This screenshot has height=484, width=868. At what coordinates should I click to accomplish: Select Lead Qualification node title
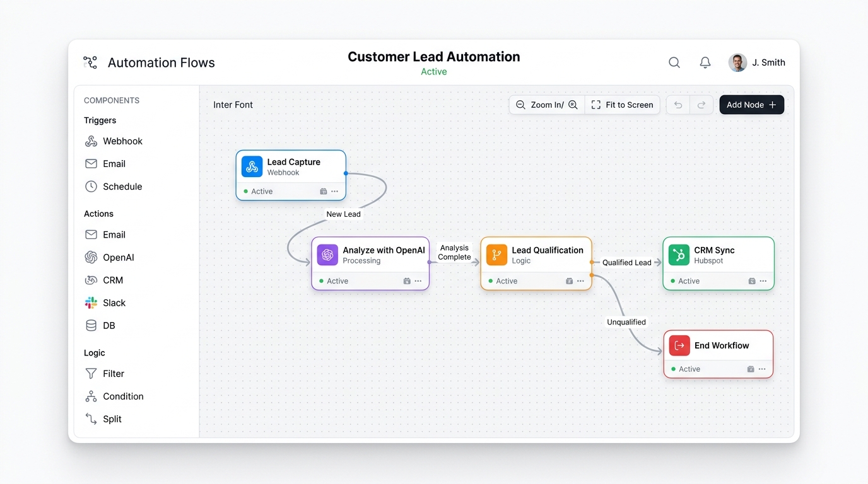[548, 250]
